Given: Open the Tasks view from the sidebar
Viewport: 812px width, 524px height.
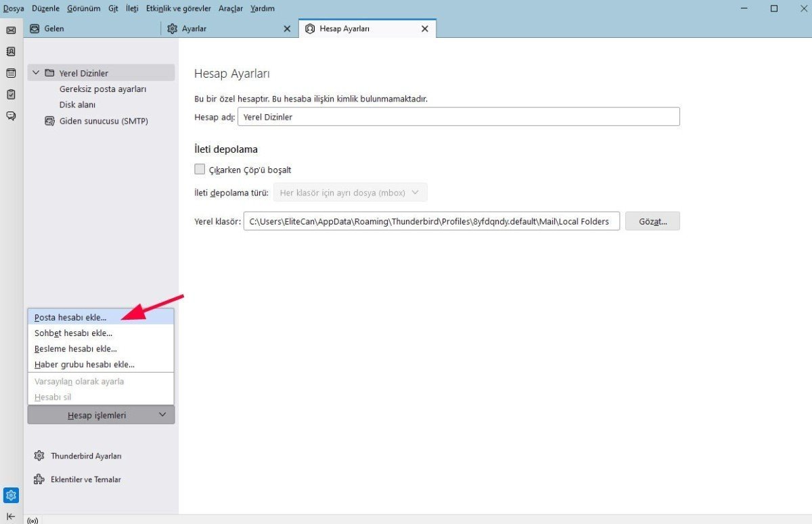Looking at the screenshot, I should (x=11, y=95).
